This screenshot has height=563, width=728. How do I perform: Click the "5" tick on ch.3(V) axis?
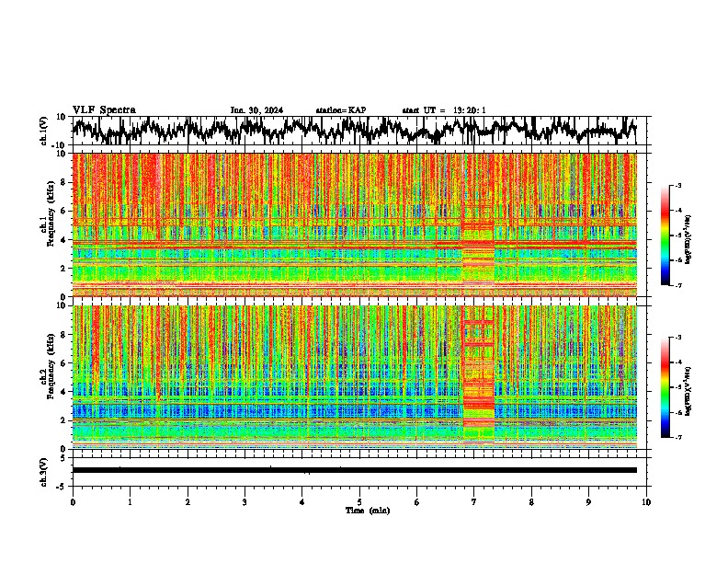coord(63,458)
